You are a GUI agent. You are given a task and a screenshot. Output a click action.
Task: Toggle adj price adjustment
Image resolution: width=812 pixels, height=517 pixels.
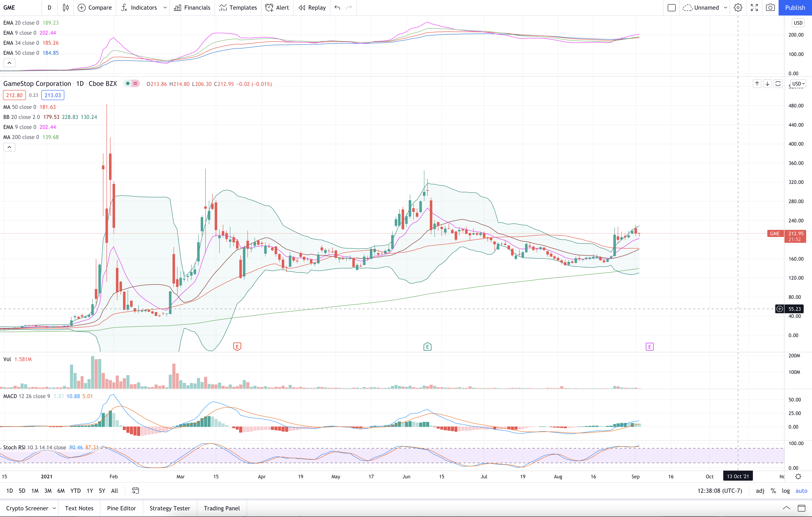click(760, 491)
